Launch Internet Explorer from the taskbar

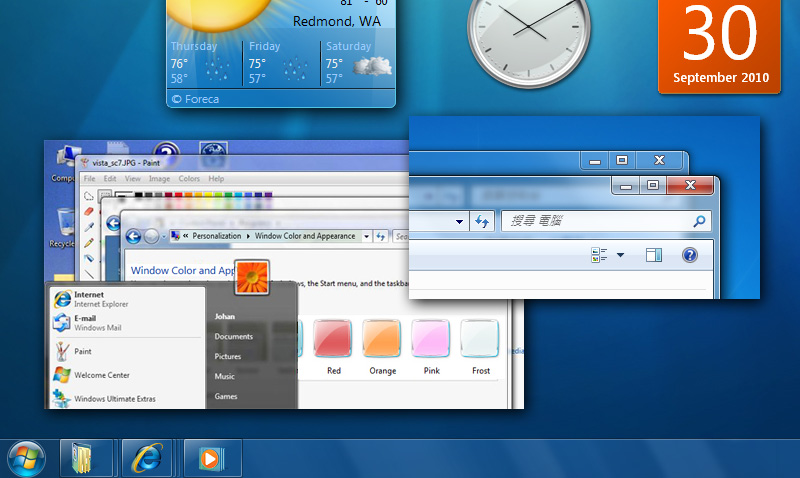147,458
